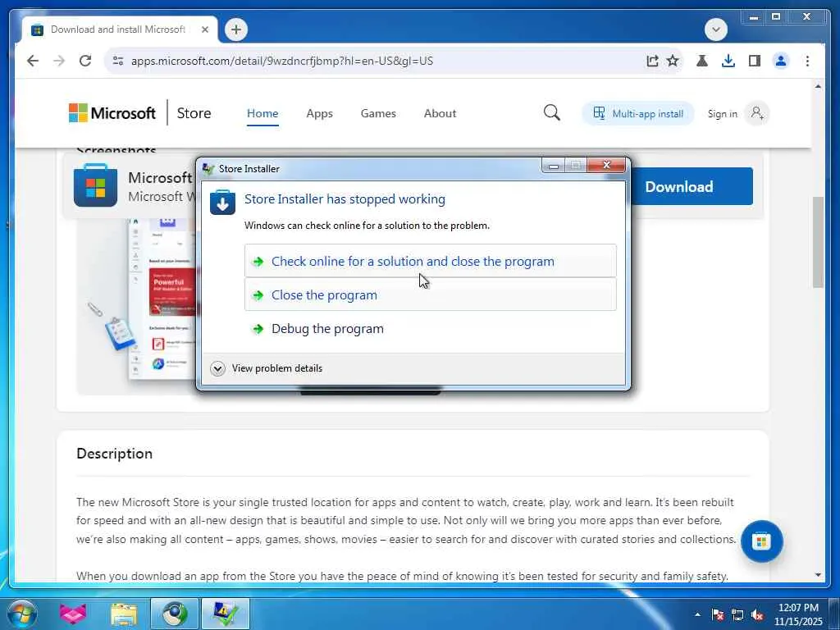Open the Games nav item
This screenshot has width=840, height=630.
pyautogui.click(x=378, y=113)
